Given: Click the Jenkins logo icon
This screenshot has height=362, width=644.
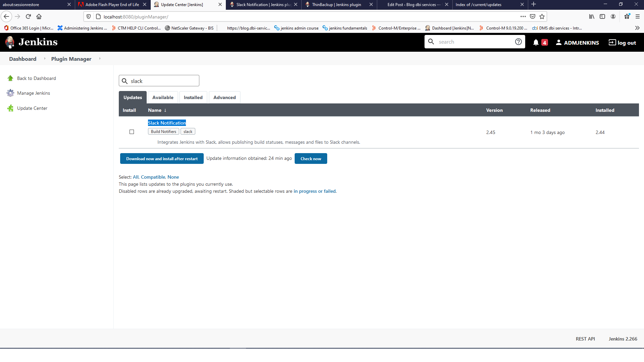Looking at the screenshot, I should 10,42.
